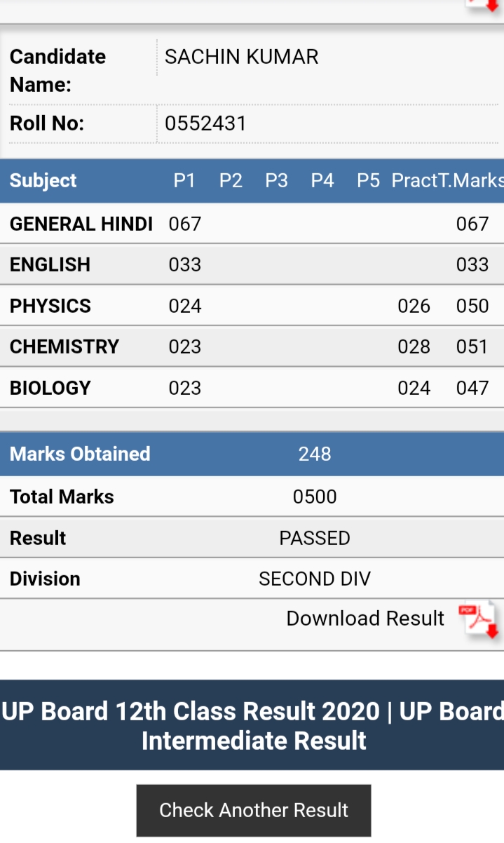
Task: Click the Subject column header
Action: tap(43, 181)
